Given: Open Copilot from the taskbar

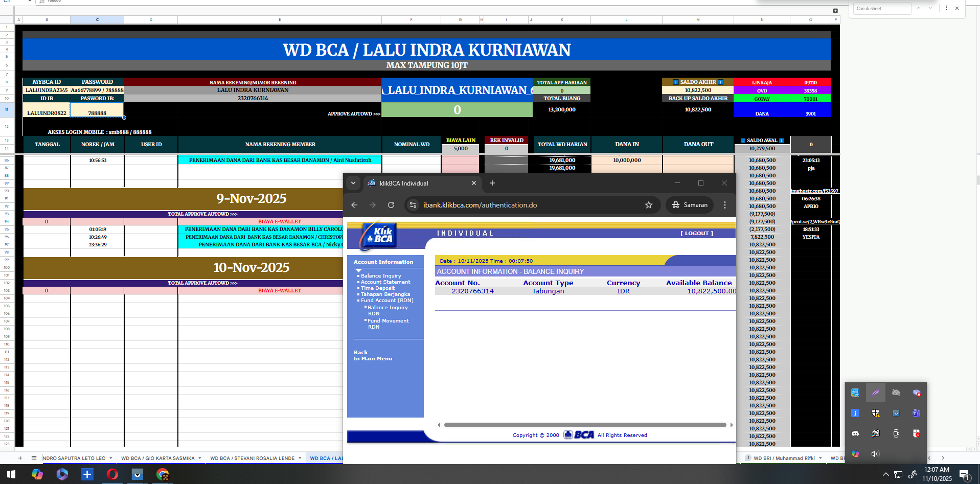Looking at the screenshot, I should coord(37,474).
